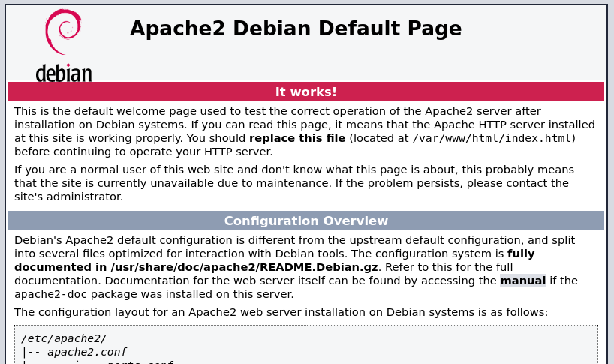Click the red "It works!" banner
This screenshot has height=364, width=614.
[x=305, y=92]
